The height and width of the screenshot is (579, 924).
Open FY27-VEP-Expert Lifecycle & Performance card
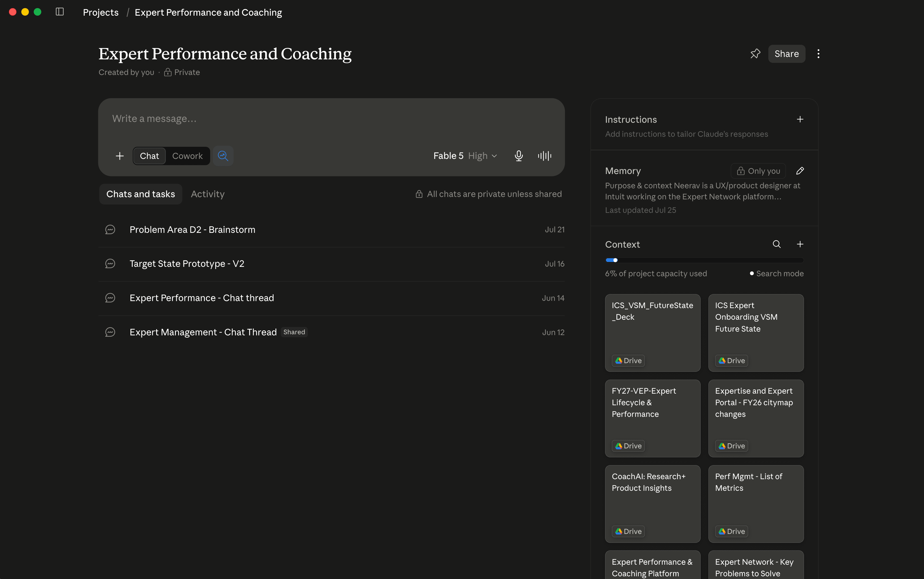[x=653, y=418]
